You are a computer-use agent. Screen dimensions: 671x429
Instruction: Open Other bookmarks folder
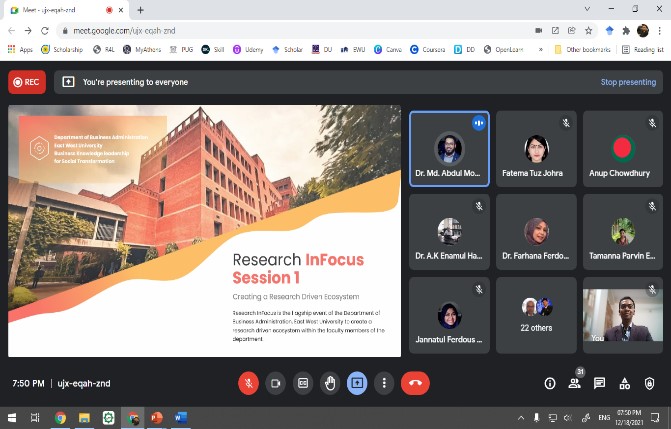tap(582, 50)
